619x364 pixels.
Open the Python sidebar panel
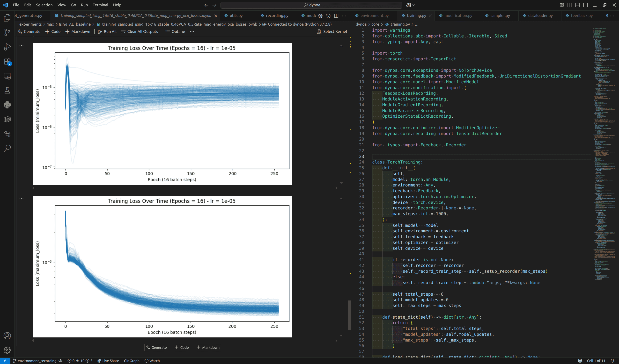[x=7, y=105]
